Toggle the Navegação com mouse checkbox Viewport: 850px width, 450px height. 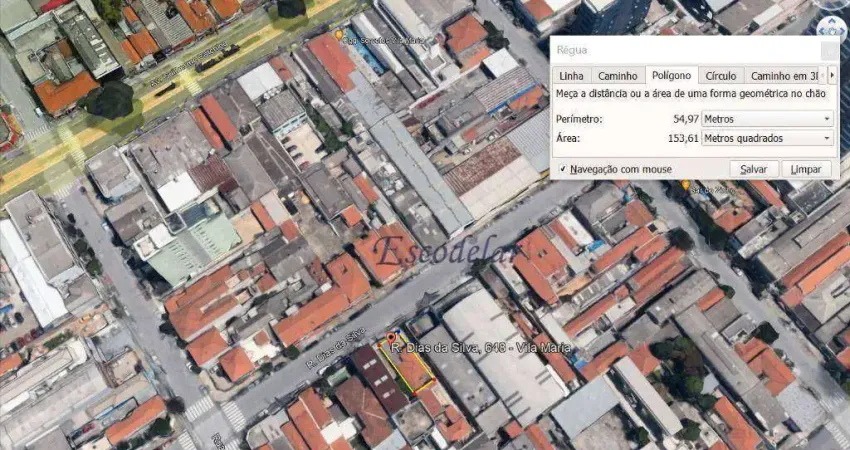click(563, 169)
